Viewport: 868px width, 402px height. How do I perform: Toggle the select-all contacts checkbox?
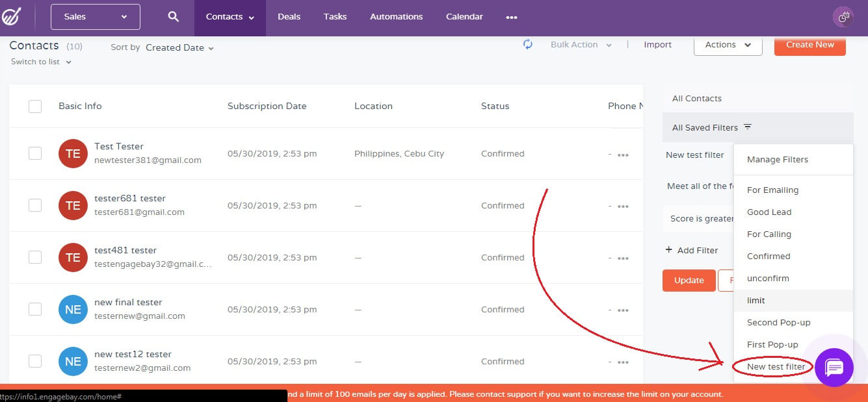click(x=35, y=107)
